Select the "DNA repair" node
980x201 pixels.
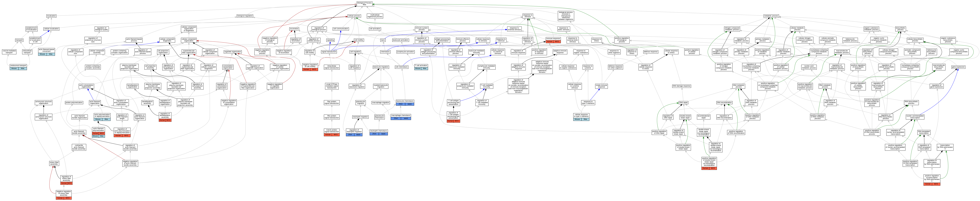(x=683, y=103)
